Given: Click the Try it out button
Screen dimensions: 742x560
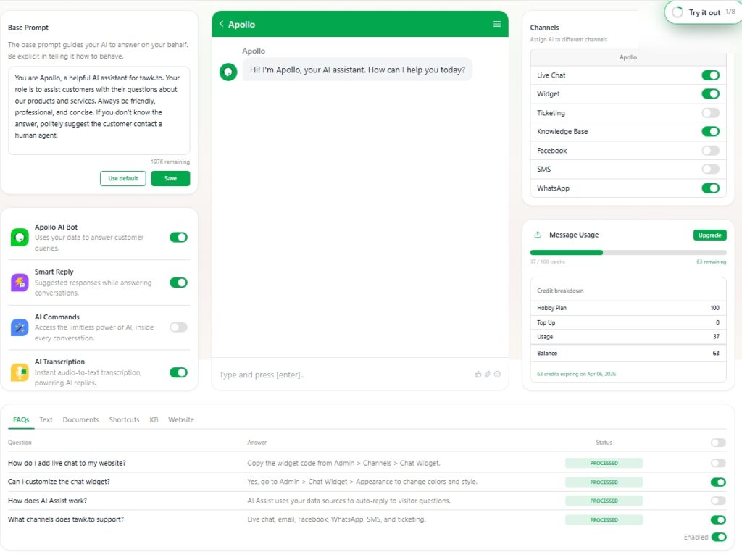Looking at the screenshot, I should tap(703, 12).
